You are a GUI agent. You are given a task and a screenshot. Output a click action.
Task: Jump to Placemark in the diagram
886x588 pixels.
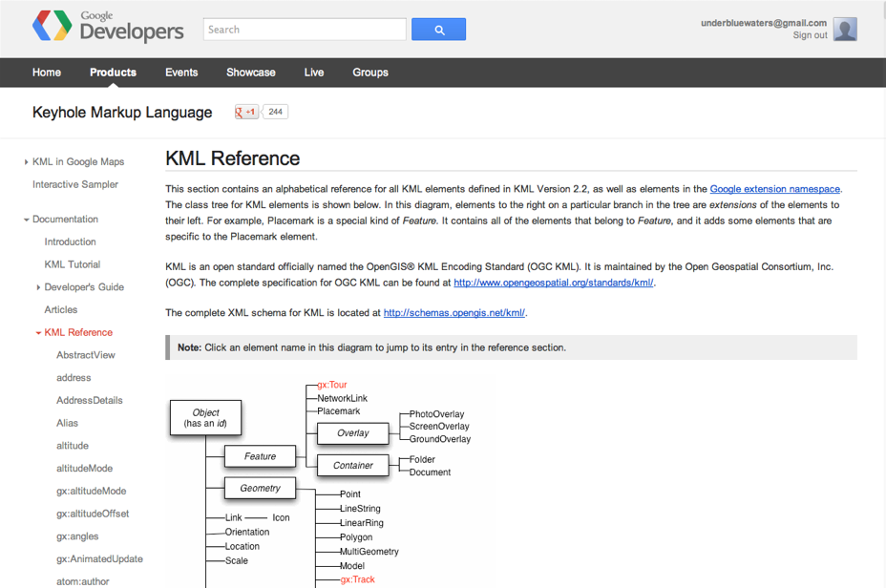point(338,411)
